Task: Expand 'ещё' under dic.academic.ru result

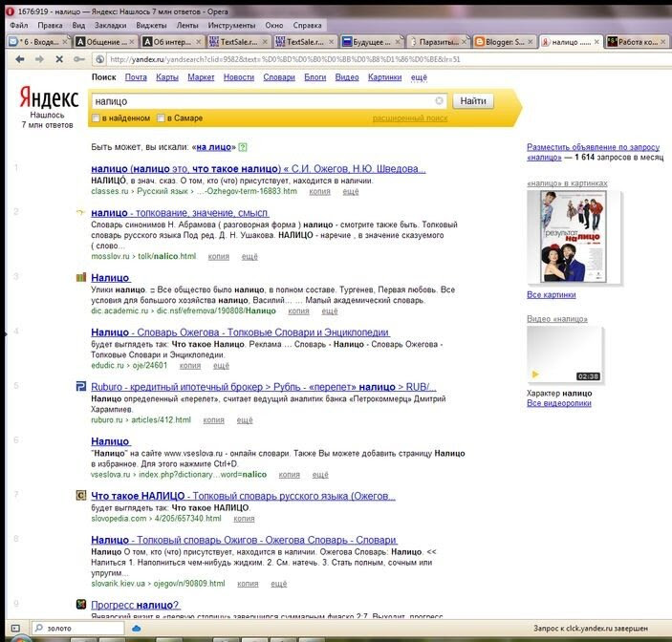Action: point(330,310)
